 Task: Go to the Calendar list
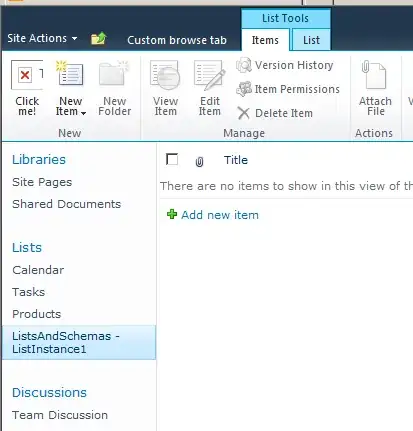coord(38,270)
